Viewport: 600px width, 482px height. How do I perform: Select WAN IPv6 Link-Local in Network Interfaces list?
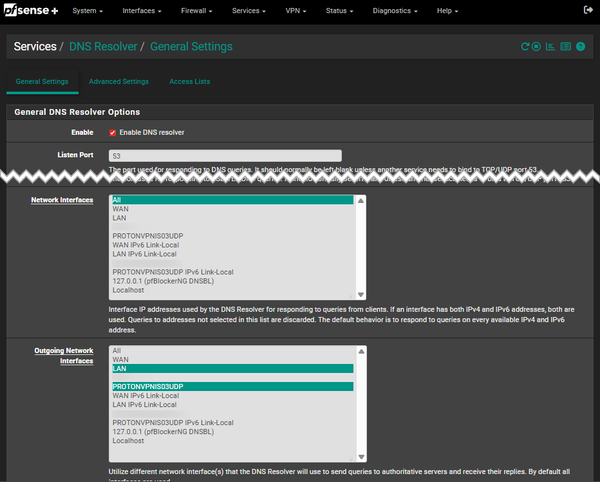pos(233,245)
